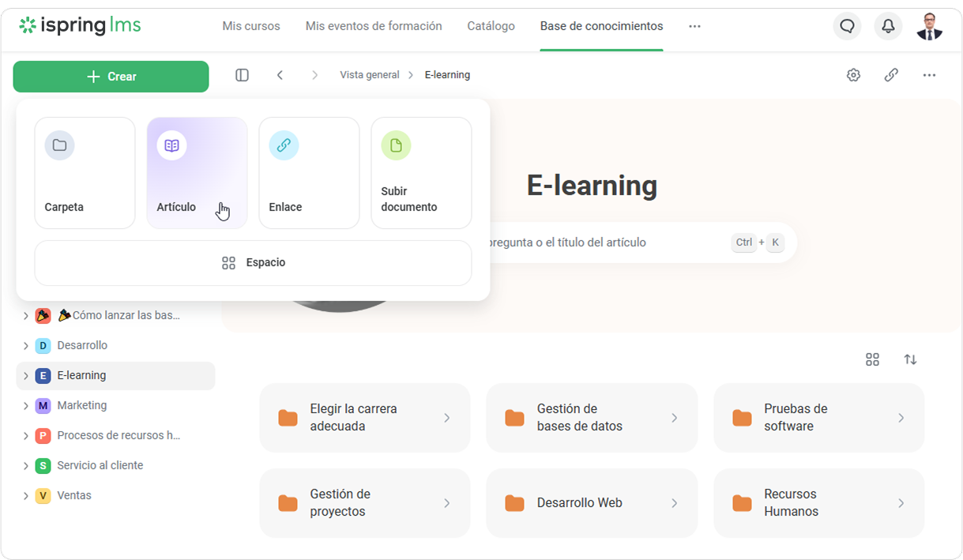Click the sort order arrows icon
The image size is (963, 560).
[910, 359]
